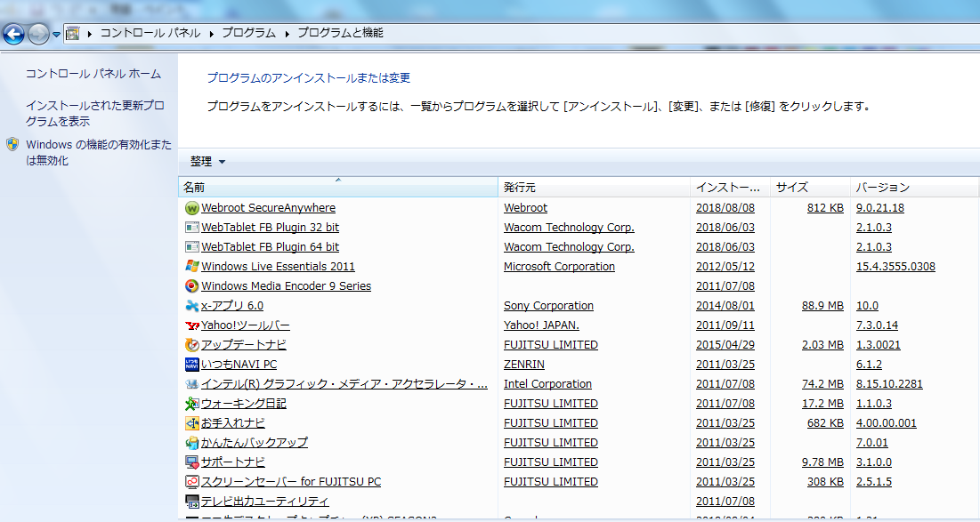Click プログラムと機能 in the address breadcrumb

tap(340, 33)
